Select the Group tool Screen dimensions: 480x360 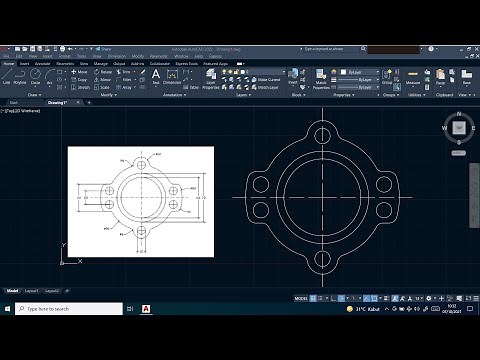tap(387, 77)
